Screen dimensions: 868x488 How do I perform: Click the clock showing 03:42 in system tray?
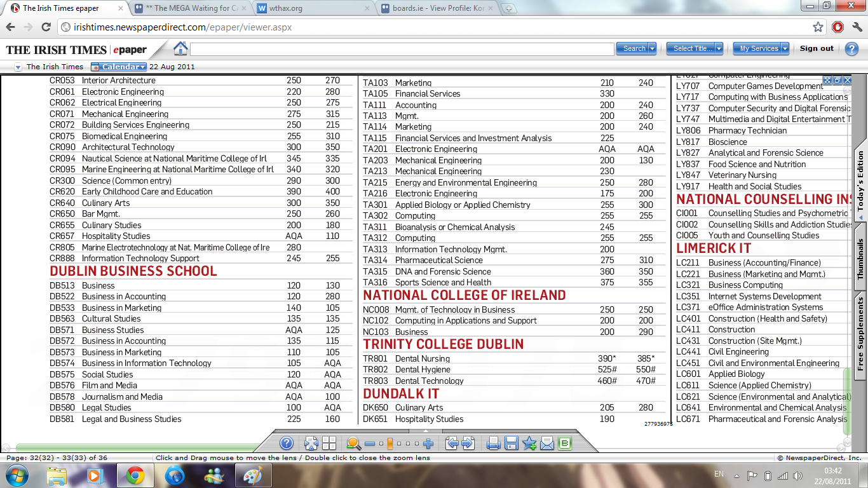point(832,471)
